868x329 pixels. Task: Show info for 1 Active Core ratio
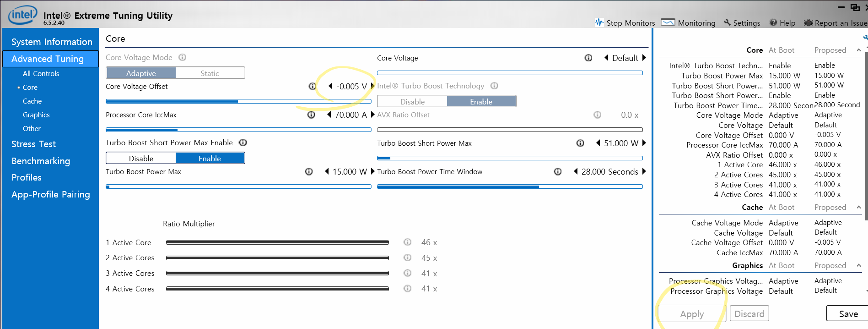point(407,242)
